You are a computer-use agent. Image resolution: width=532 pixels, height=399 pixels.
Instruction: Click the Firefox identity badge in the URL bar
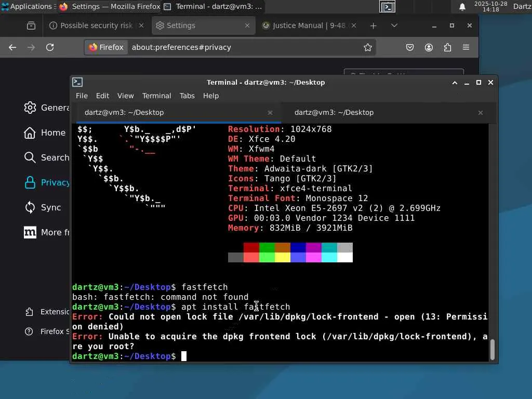[106, 47]
